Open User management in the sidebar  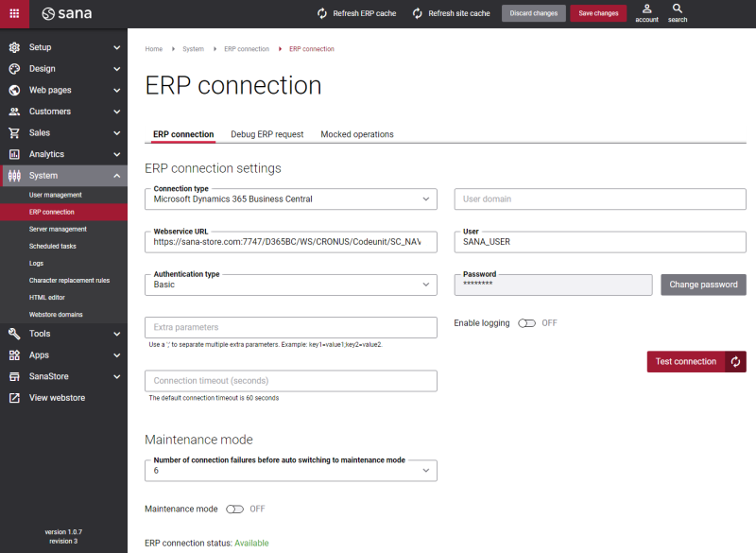(56, 195)
